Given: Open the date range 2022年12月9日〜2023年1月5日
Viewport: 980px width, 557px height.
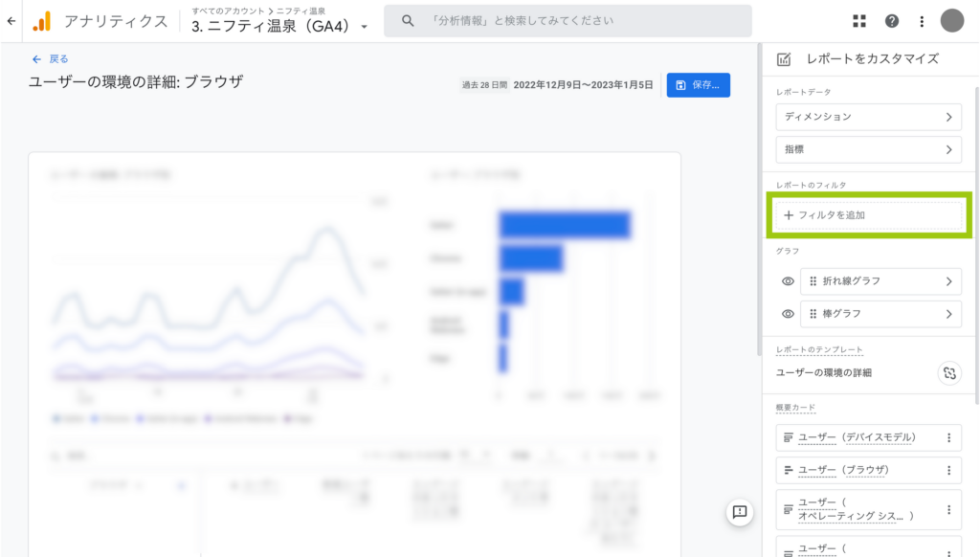Looking at the screenshot, I should (583, 85).
